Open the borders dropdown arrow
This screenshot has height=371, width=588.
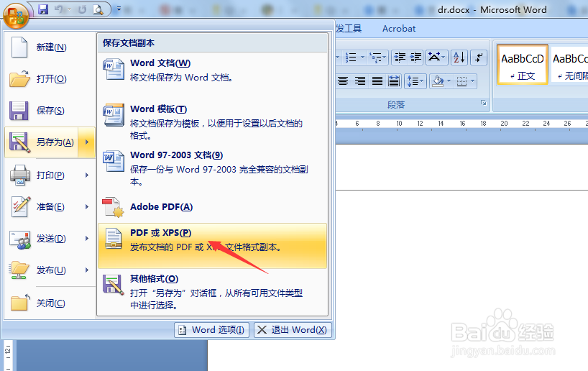click(x=472, y=81)
